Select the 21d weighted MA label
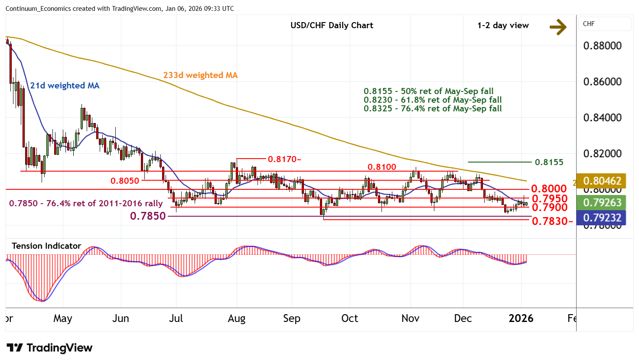 pyautogui.click(x=65, y=85)
